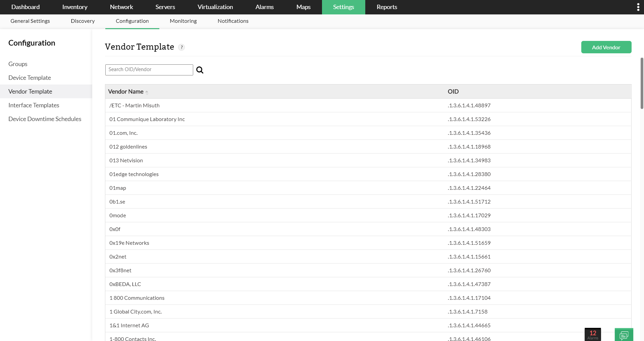Select vendor 012 goldenlines
Screen dimensions: 644x341
pos(128,147)
